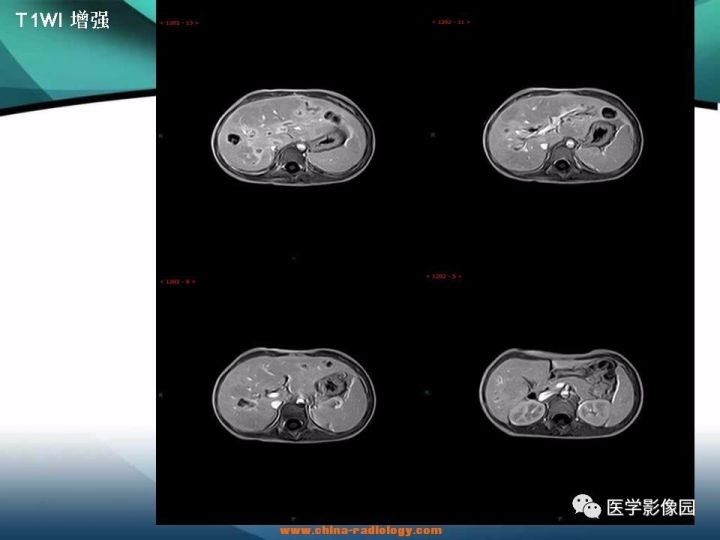Select the MRI slice labeled 1202 - 13
The image size is (720, 540).
(x=293, y=137)
